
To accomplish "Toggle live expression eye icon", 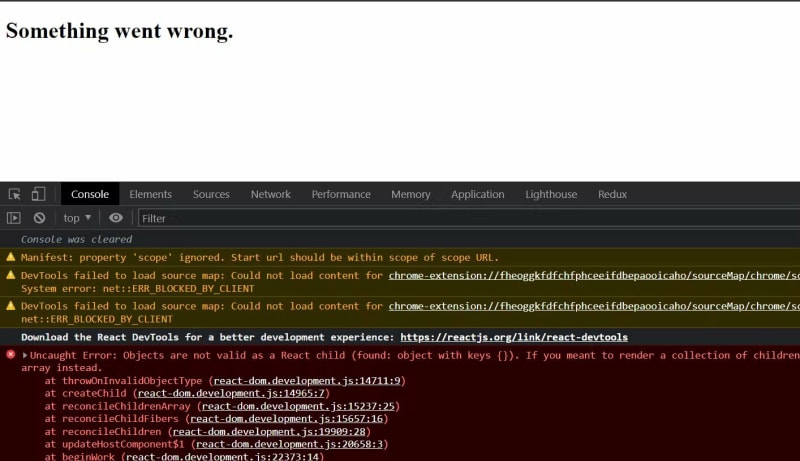I will pyautogui.click(x=116, y=218).
